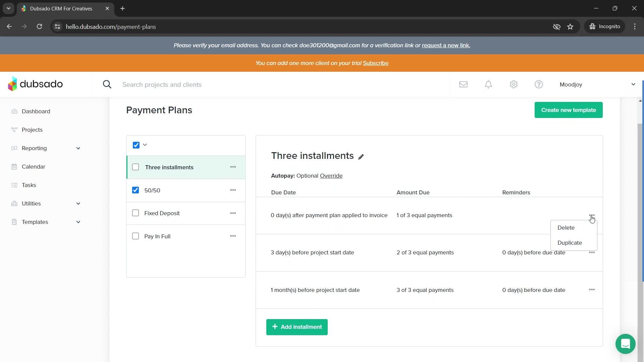
Task: Go to Projects
Action: click(x=32, y=130)
